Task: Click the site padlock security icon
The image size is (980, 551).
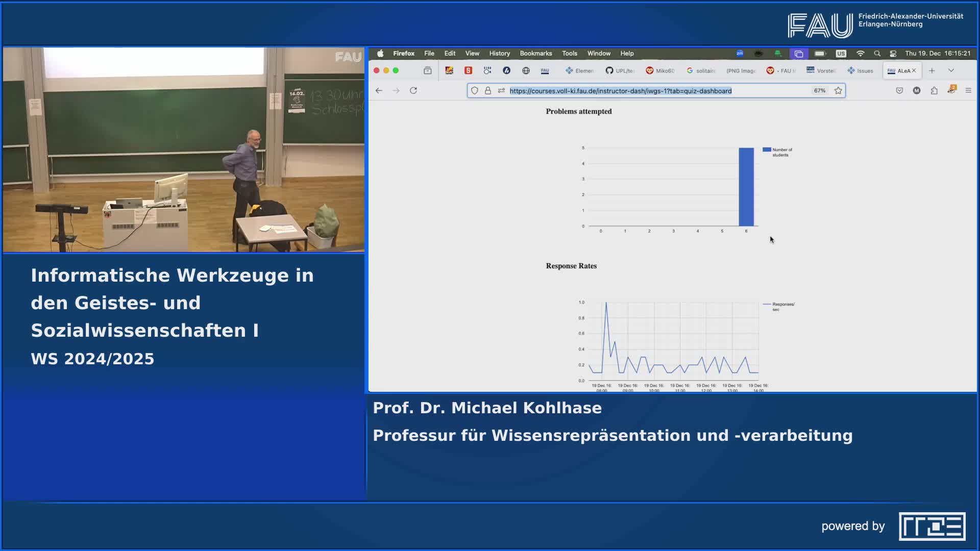Action: pyautogui.click(x=488, y=90)
